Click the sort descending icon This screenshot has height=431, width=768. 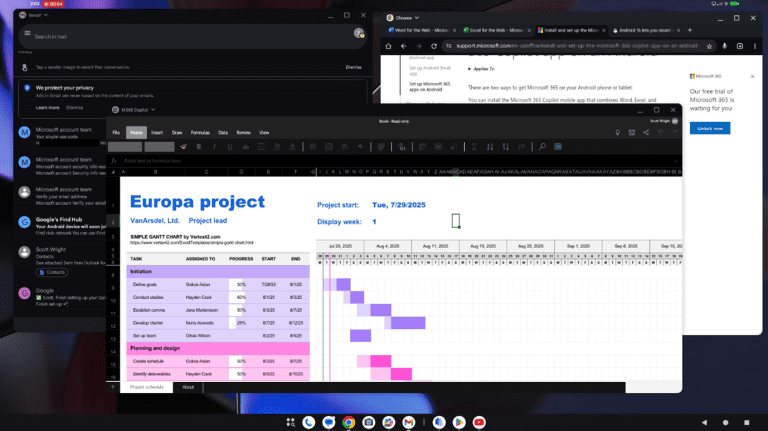pyautogui.click(x=505, y=146)
